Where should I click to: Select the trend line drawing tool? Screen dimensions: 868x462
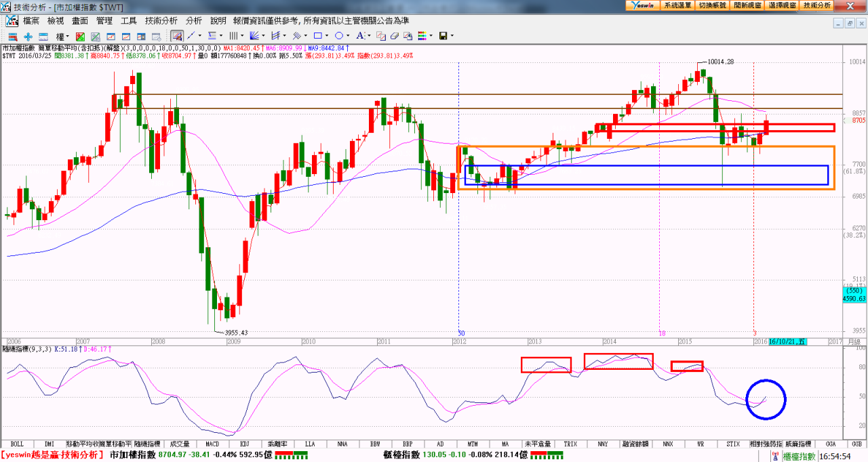coord(191,35)
